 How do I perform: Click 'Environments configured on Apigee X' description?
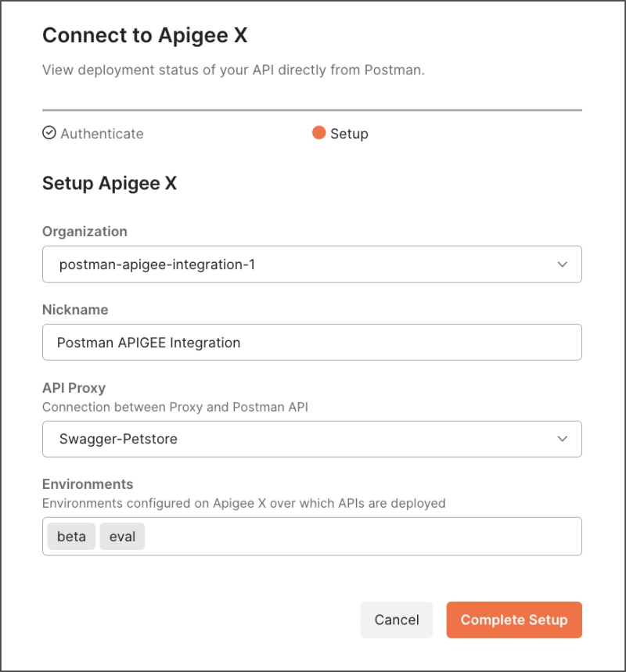244,503
